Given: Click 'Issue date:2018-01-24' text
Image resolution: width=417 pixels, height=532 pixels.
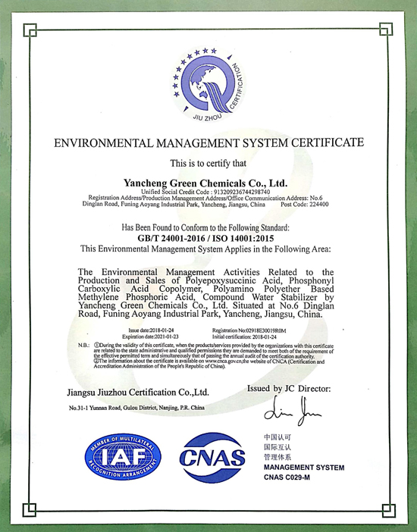Looking at the screenshot, I should [151, 330].
